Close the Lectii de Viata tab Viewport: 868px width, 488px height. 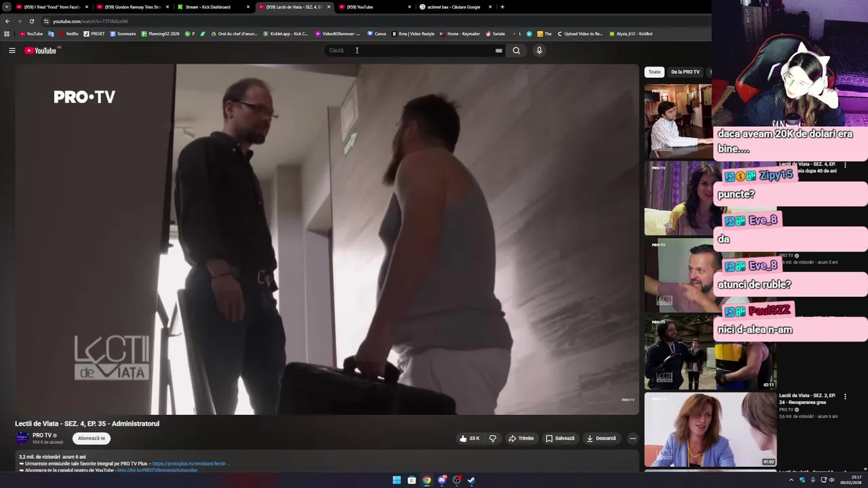(329, 7)
